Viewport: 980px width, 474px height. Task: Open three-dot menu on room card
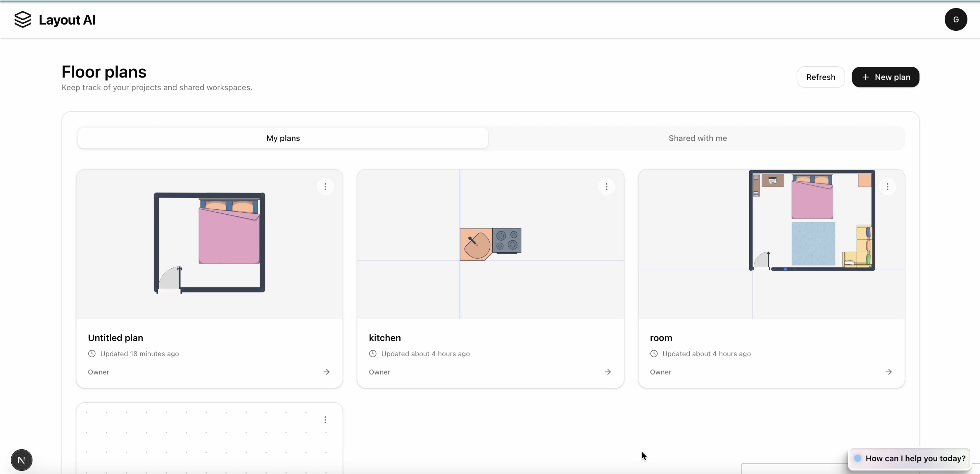(887, 186)
